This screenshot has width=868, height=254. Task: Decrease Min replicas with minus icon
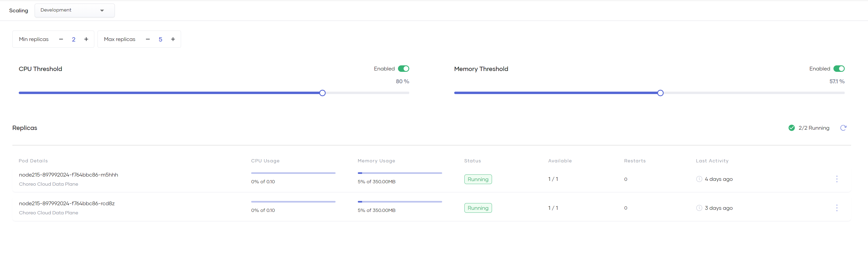click(61, 39)
